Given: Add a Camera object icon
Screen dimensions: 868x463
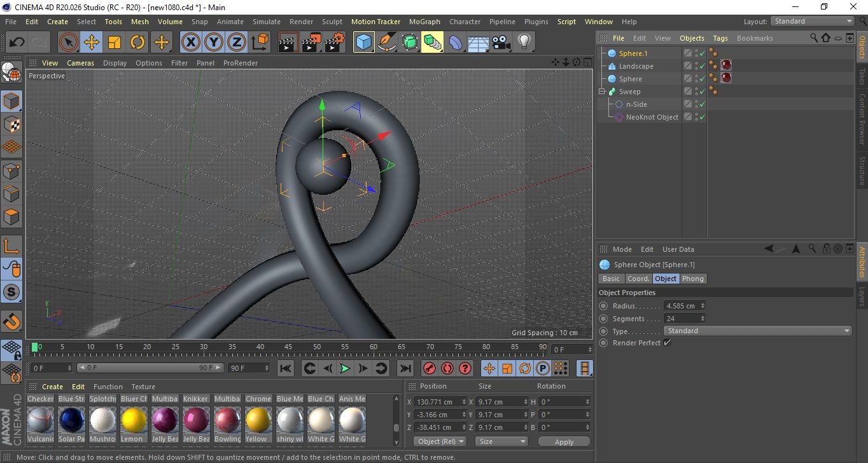Looking at the screenshot, I should [501, 43].
